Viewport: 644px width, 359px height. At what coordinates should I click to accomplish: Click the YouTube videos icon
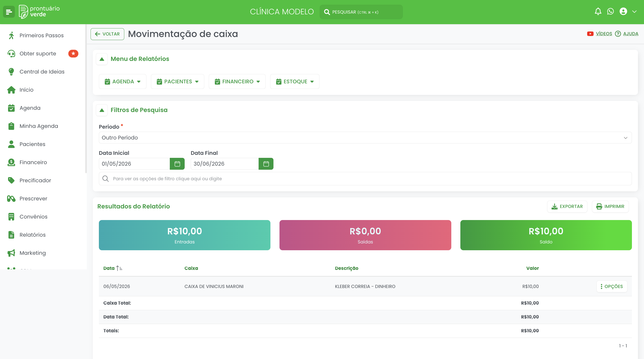pyautogui.click(x=590, y=34)
